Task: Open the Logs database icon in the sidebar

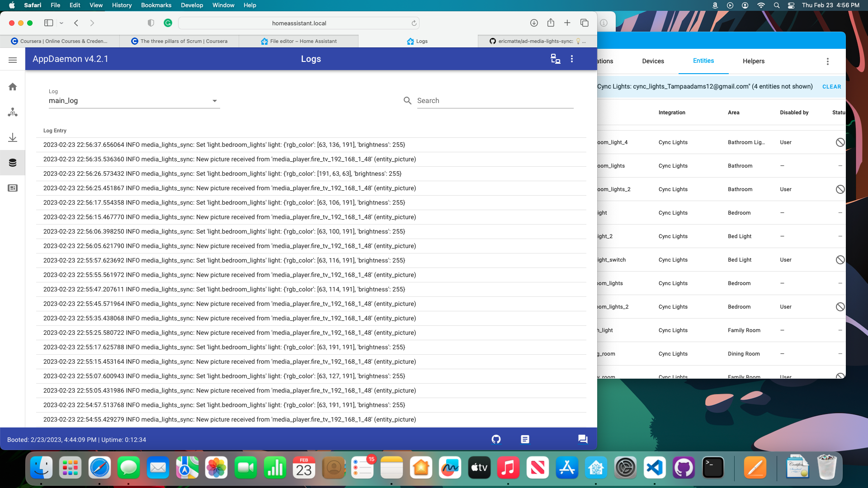Action: tap(13, 163)
